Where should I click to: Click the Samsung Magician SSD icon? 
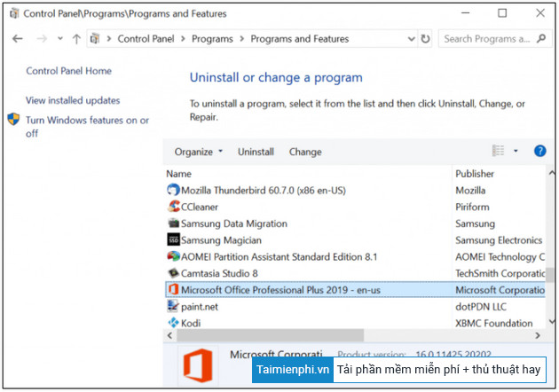174,239
